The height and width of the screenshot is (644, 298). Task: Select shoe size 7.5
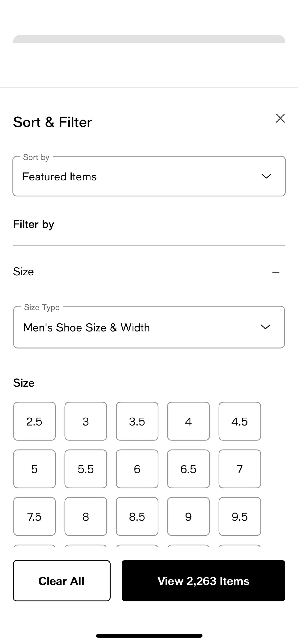click(34, 517)
